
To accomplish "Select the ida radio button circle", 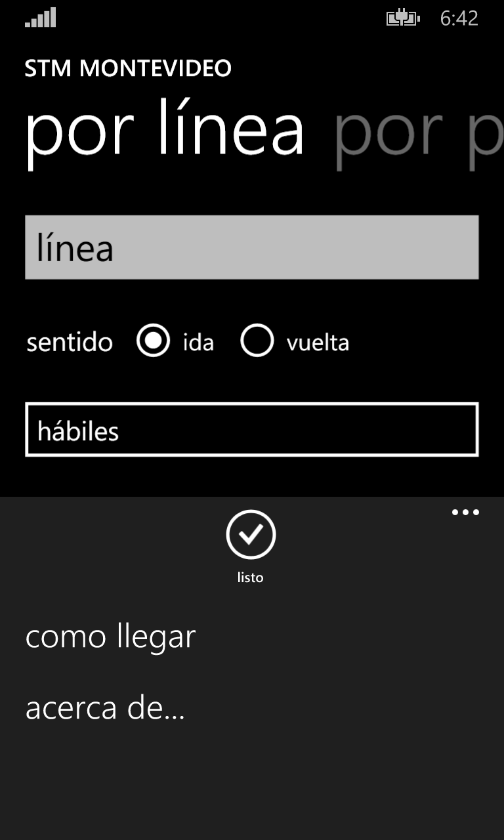I will [153, 341].
